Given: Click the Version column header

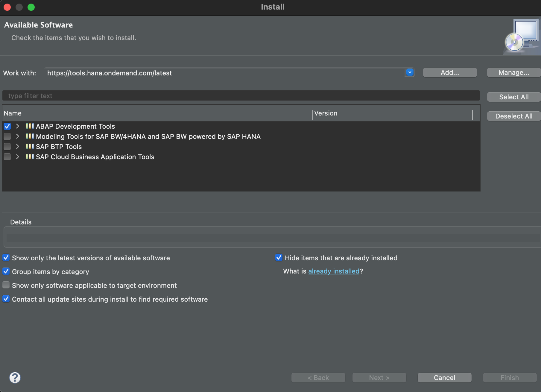Looking at the screenshot, I should (x=393, y=113).
